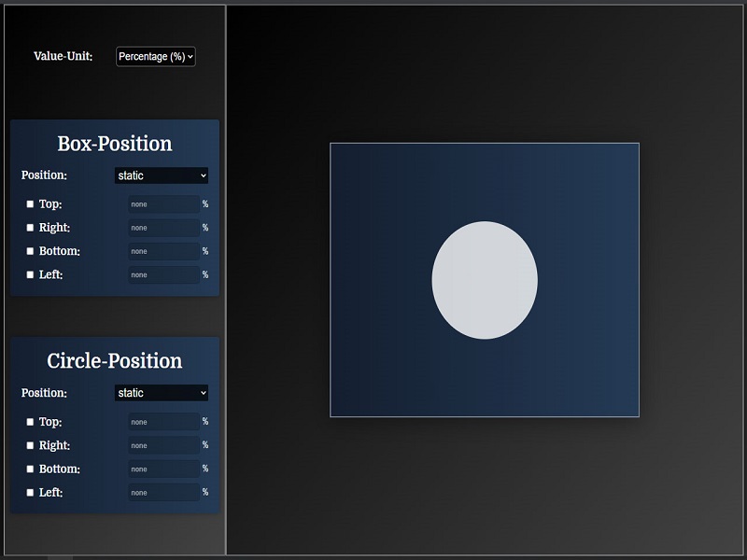Enable the Left checkbox under Box-Position
The image size is (747, 560).
[x=29, y=273]
